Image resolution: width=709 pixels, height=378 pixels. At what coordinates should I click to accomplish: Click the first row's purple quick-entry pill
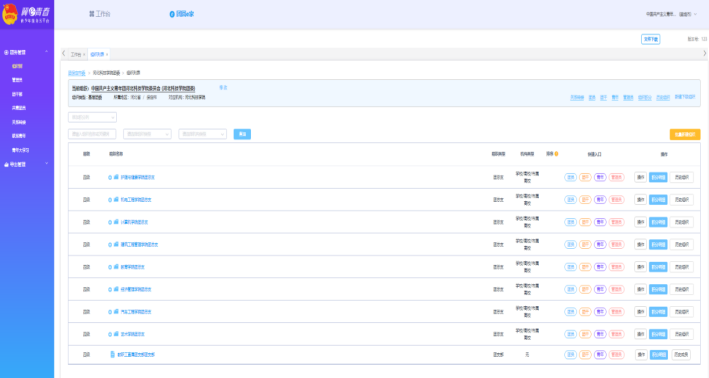tap(600, 177)
